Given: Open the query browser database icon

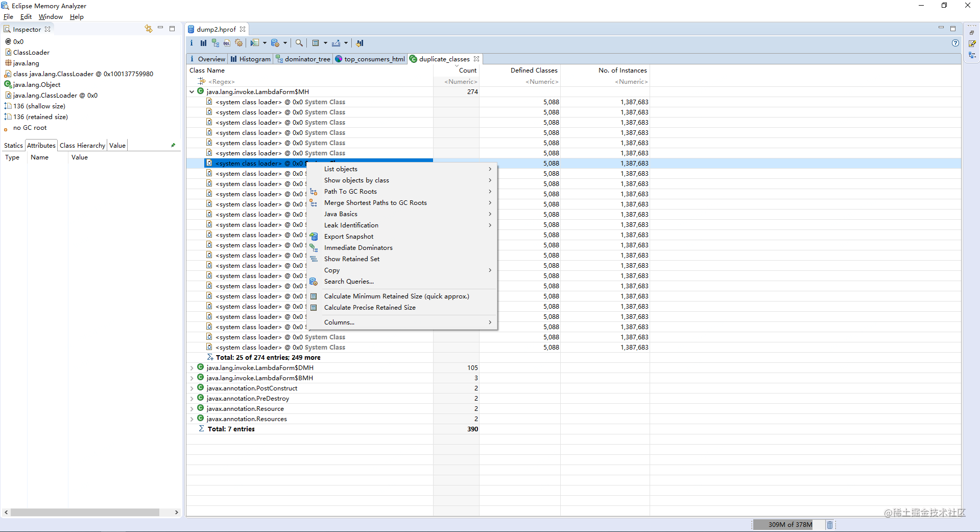Looking at the screenshot, I should [275, 43].
